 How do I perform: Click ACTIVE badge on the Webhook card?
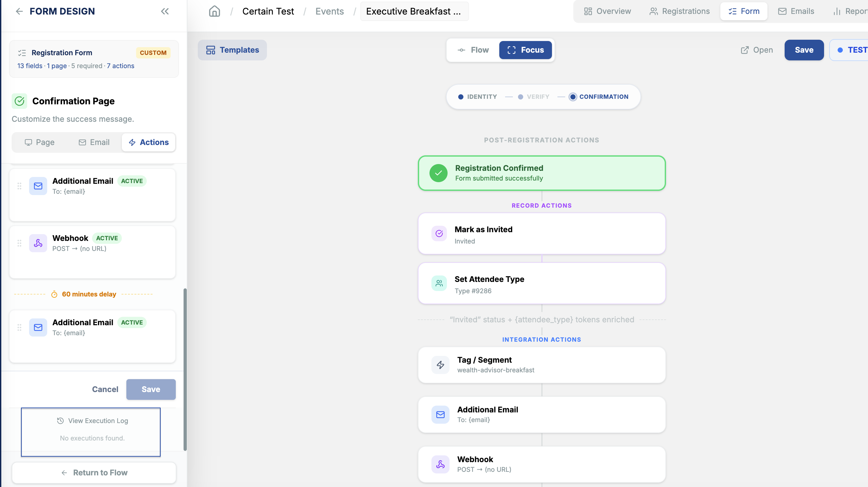pyautogui.click(x=107, y=238)
